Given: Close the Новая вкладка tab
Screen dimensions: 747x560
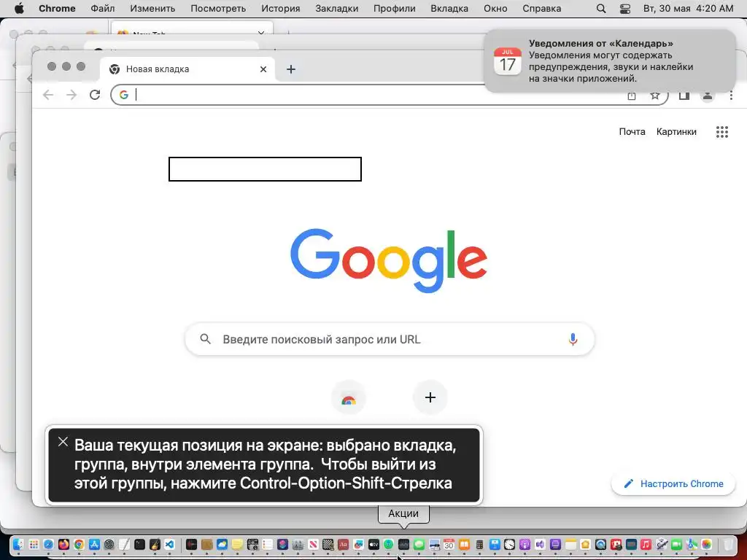Looking at the screenshot, I should click(x=263, y=69).
